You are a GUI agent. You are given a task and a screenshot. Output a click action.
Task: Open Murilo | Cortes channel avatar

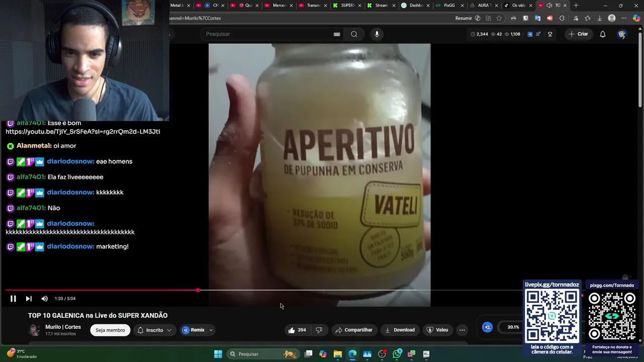pyautogui.click(x=34, y=330)
